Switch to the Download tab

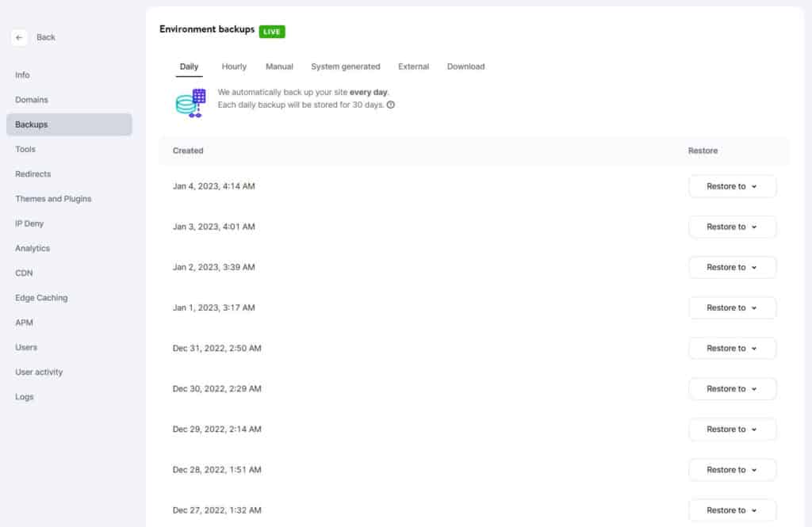tap(465, 67)
